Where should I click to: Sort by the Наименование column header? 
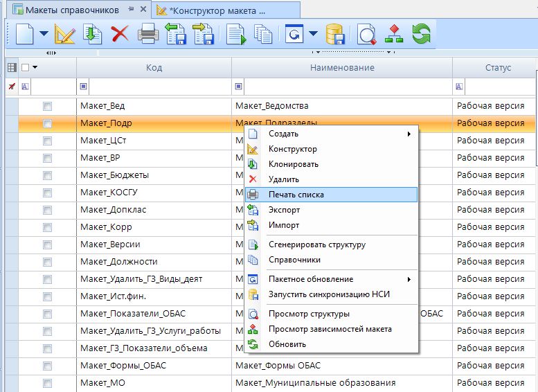pos(341,68)
